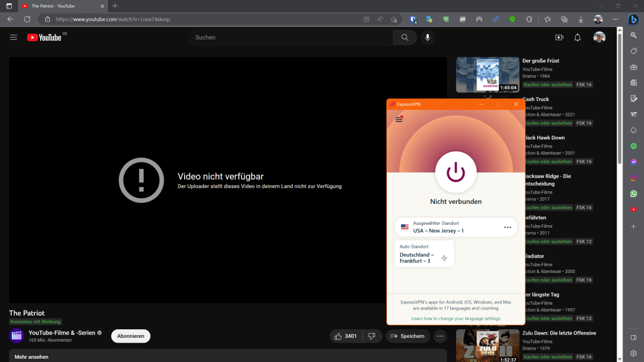Open the read aloud icon
The height and width of the screenshot is (362, 644).
pyautogui.click(x=380, y=19)
